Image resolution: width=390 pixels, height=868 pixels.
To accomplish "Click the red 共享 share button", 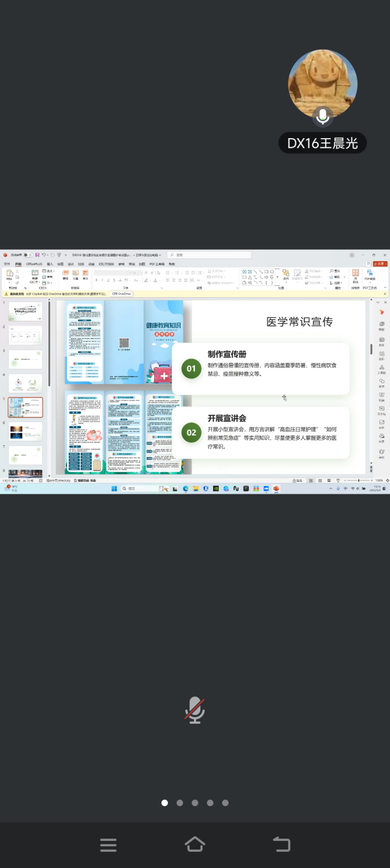I will (x=380, y=264).
